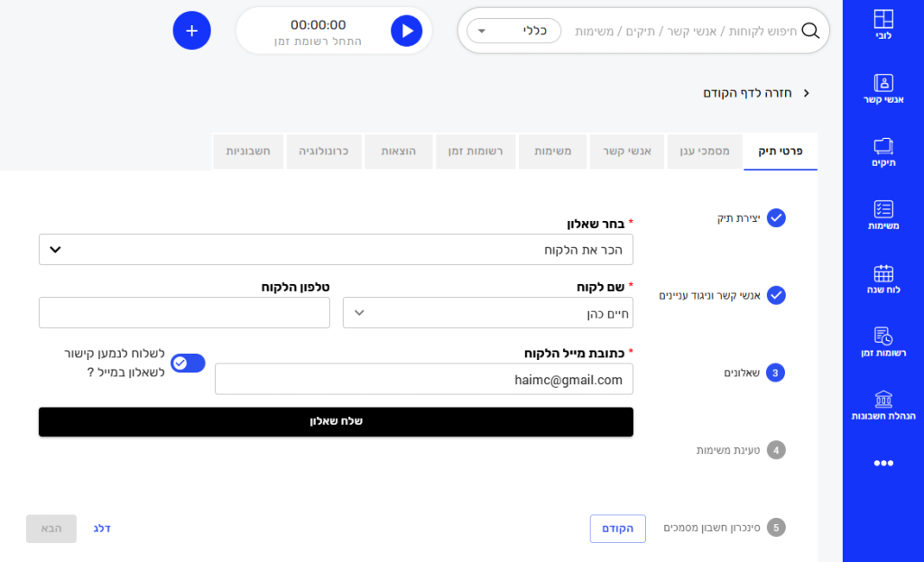Switch to the Cloud Documents (מסמכי ענן) tab
The image size is (924, 562).
[x=705, y=152]
